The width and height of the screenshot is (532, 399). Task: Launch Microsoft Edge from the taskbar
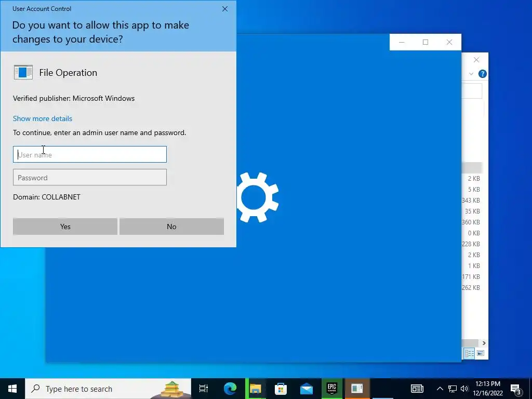tap(230, 389)
